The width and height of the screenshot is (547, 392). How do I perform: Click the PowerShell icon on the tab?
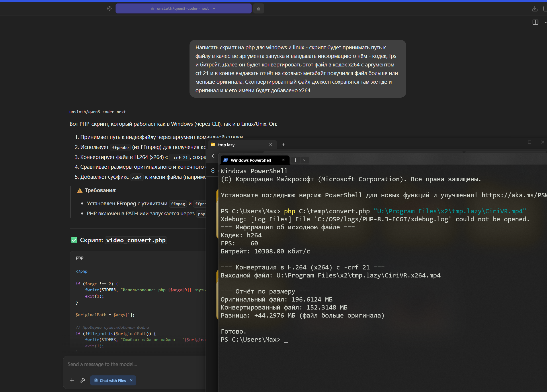pyautogui.click(x=226, y=160)
